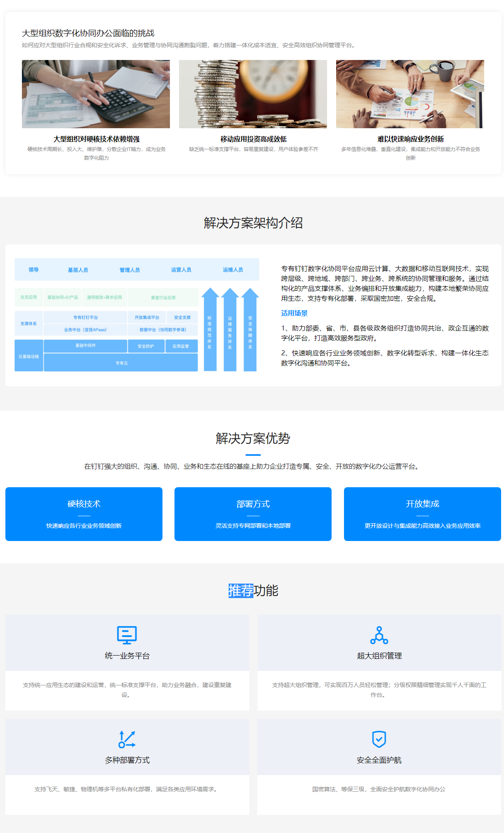The width and height of the screenshot is (504, 833).
Task: Click the 大型组织对硬核技术依赖增强 title
Action: coord(96,139)
